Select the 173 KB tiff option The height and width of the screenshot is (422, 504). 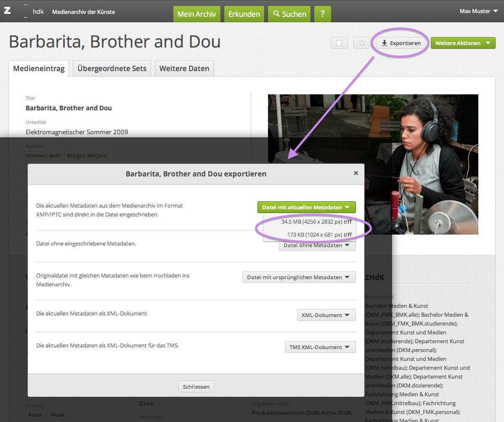click(319, 235)
